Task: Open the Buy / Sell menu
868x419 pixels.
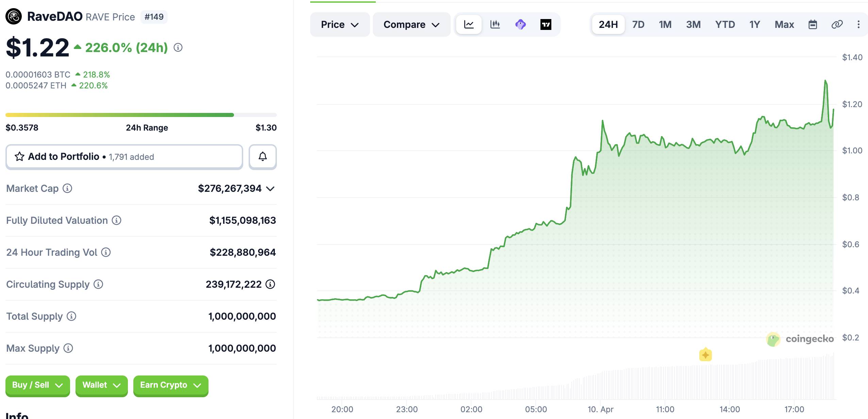Action: [x=37, y=385]
